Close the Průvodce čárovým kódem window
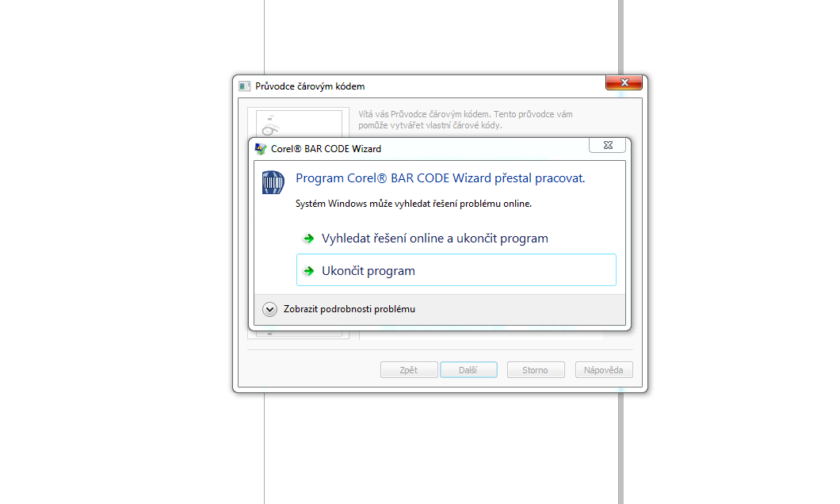Screen dimensions: 840x504 [624, 82]
